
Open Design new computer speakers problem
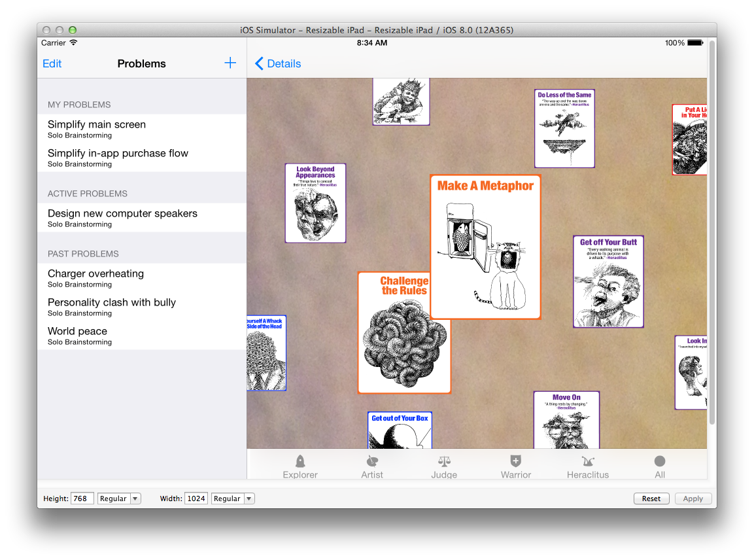pyautogui.click(x=142, y=217)
